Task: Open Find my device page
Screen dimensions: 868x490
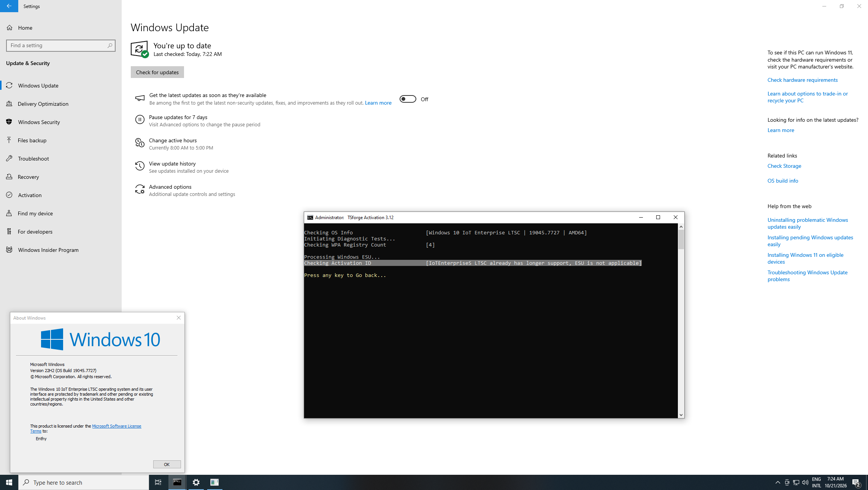Action: pos(61,213)
